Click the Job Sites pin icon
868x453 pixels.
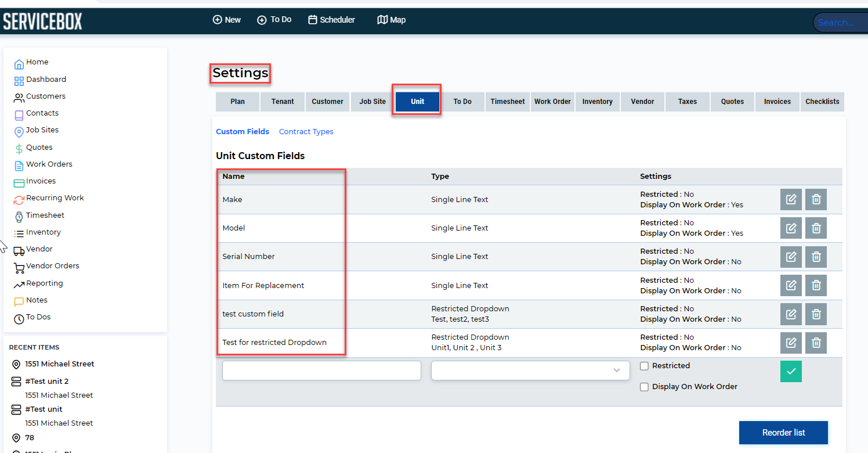tap(19, 132)
